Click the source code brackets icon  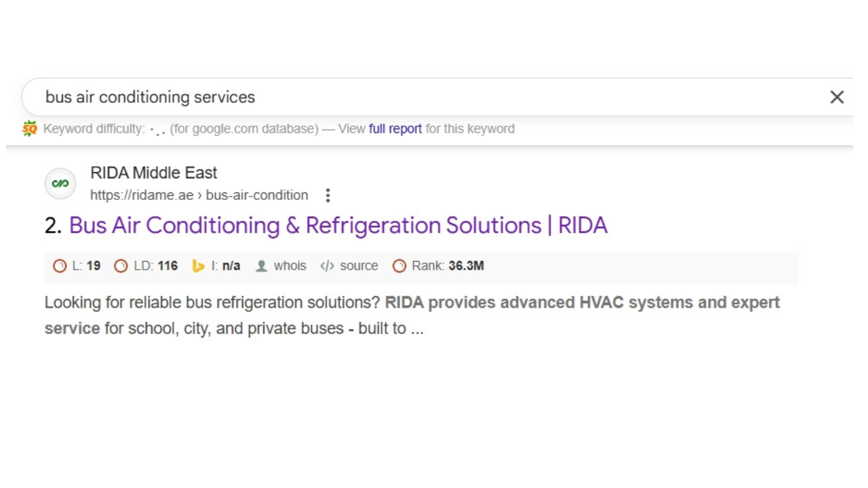point(327,266)
